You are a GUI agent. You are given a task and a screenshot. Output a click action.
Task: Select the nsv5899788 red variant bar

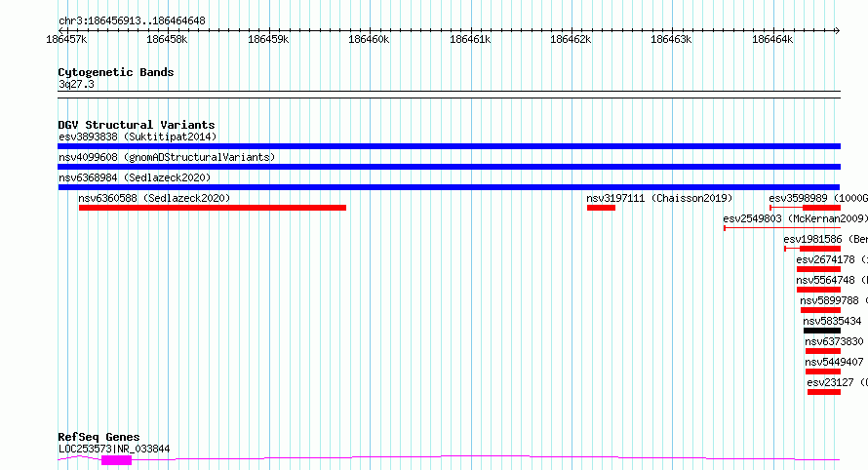coord(820,310)
